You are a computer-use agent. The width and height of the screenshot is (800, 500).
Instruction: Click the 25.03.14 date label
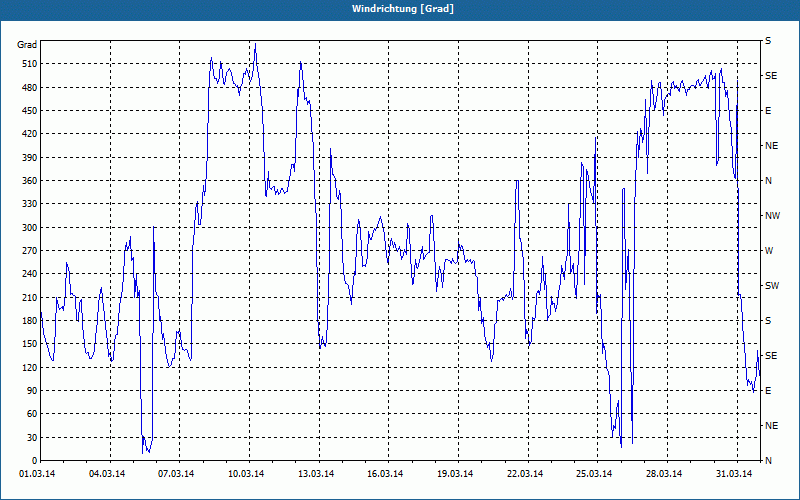(x=594, y=474)
